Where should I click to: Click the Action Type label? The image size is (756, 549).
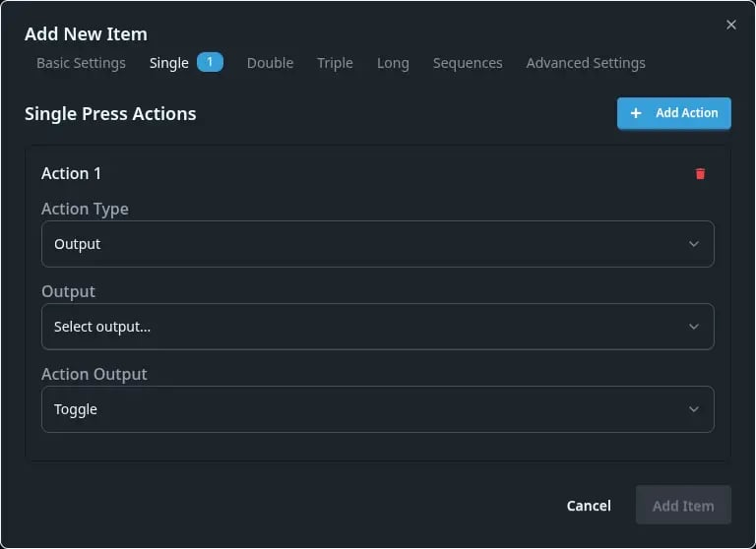[x=85, y=210]
